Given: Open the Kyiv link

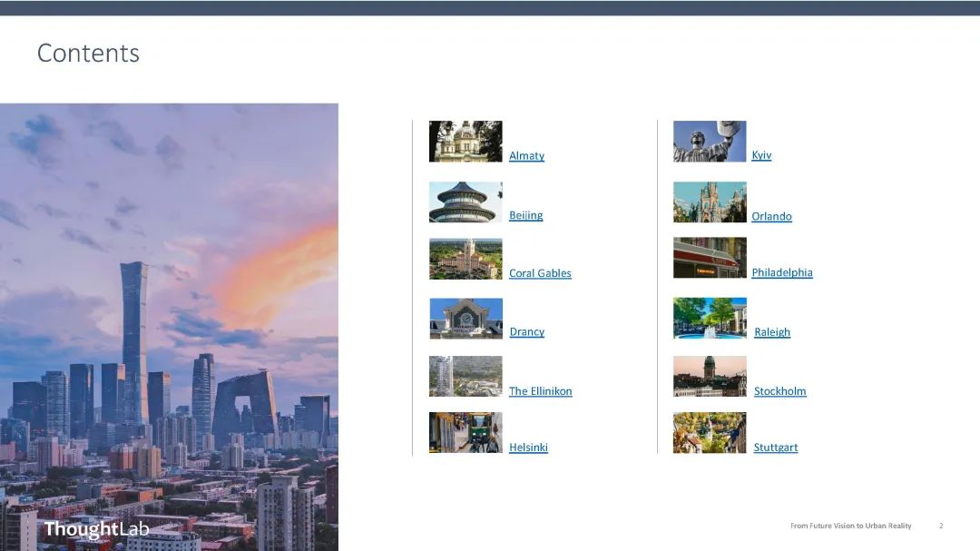Looking at the screenshot, I should click(x=761, y=155).
